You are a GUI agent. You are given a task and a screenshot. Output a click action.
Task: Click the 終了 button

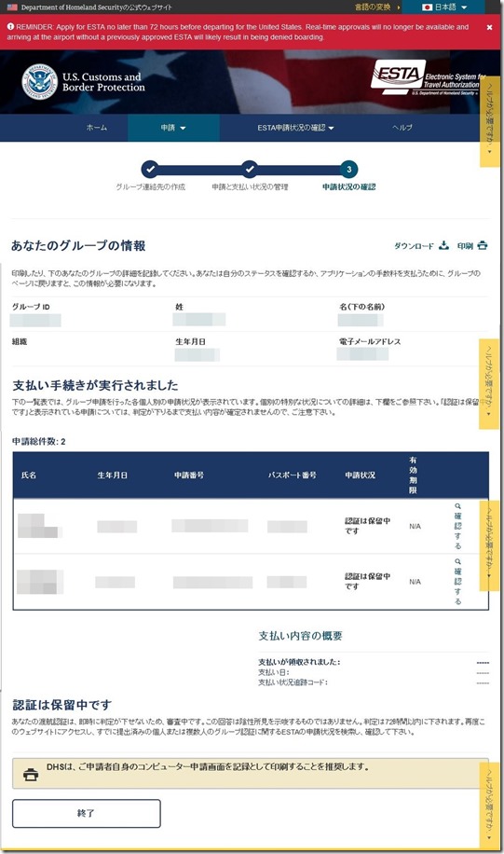(x=86, y=813)
